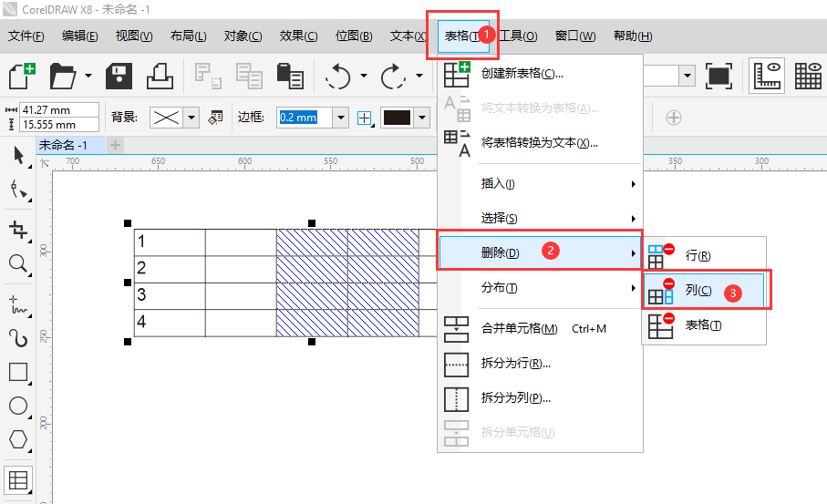Choose Split into Columns item
The image size is (827, 504).
click(540, 398)
